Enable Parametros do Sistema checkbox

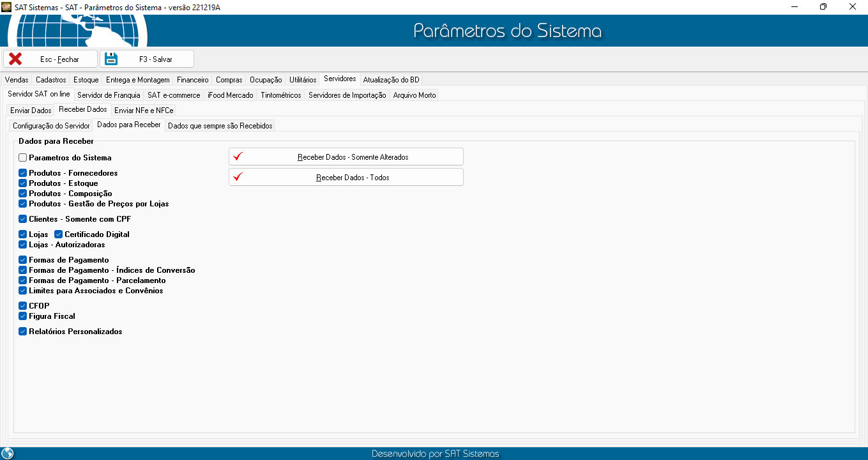[x=23, y=158]
